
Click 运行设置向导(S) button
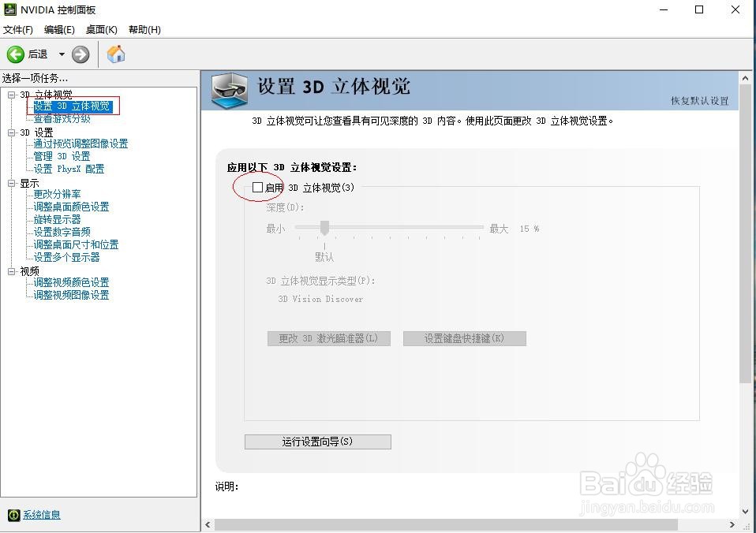pos(318,442)
